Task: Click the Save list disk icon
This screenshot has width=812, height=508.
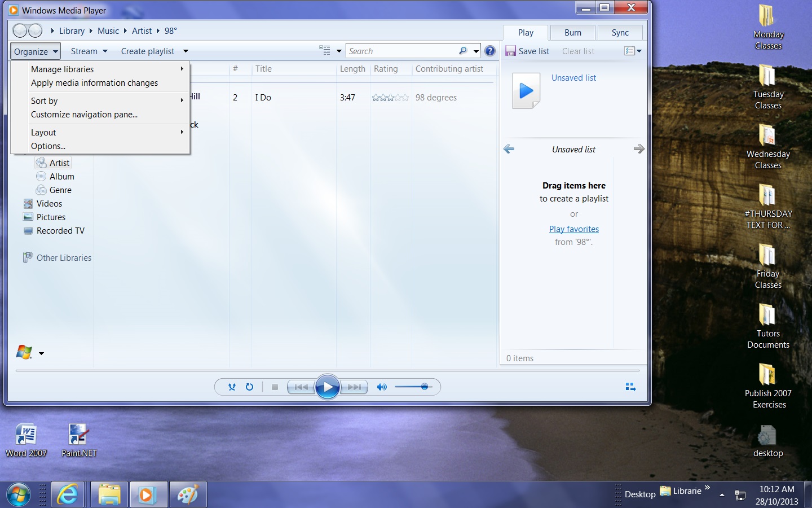Action: tap(510, 51)
